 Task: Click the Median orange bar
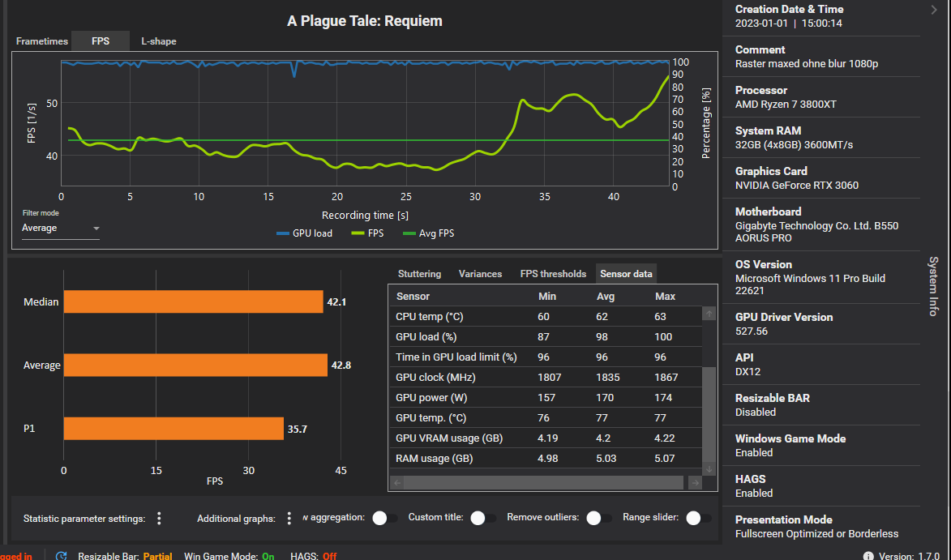point(194,301)
